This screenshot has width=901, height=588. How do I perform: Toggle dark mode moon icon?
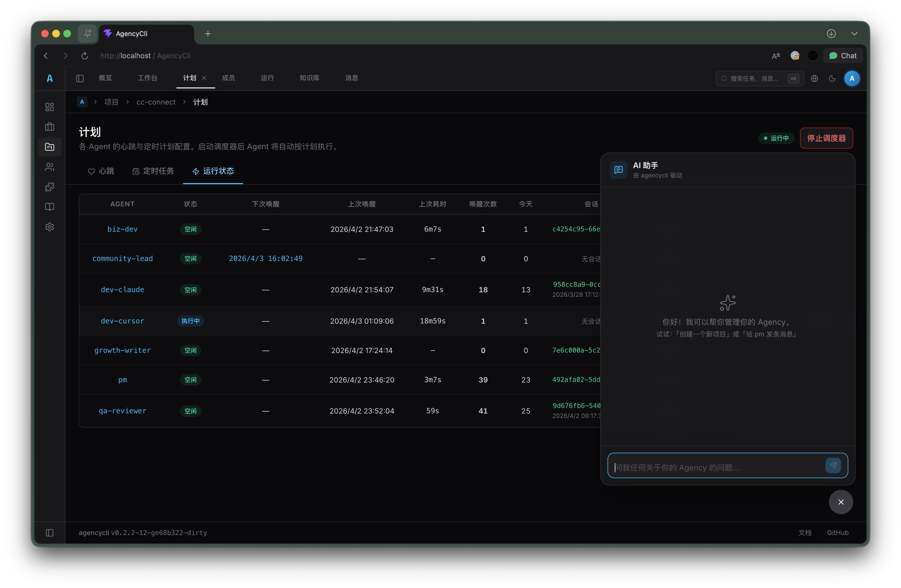click(x=832, y=78)
